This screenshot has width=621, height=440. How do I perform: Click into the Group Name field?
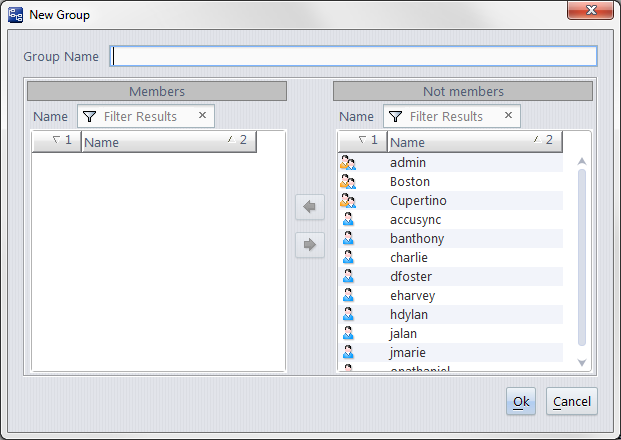[x=354, y=56]
